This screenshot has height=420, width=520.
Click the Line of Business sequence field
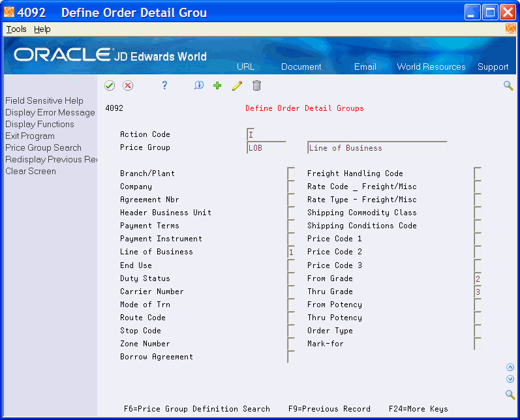pyautogui.click(x=291, y=252)
